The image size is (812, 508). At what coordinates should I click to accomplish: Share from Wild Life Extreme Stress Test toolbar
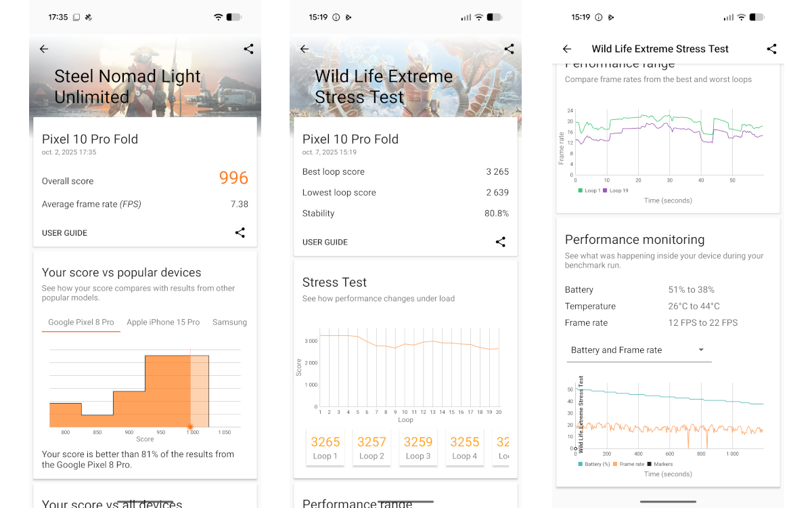(x=771, y=49)
